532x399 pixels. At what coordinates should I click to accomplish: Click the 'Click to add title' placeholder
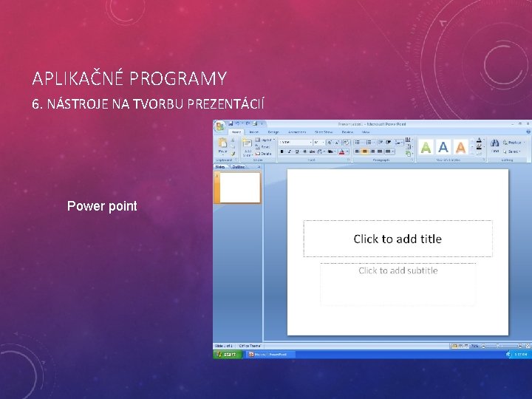[398, 239]
